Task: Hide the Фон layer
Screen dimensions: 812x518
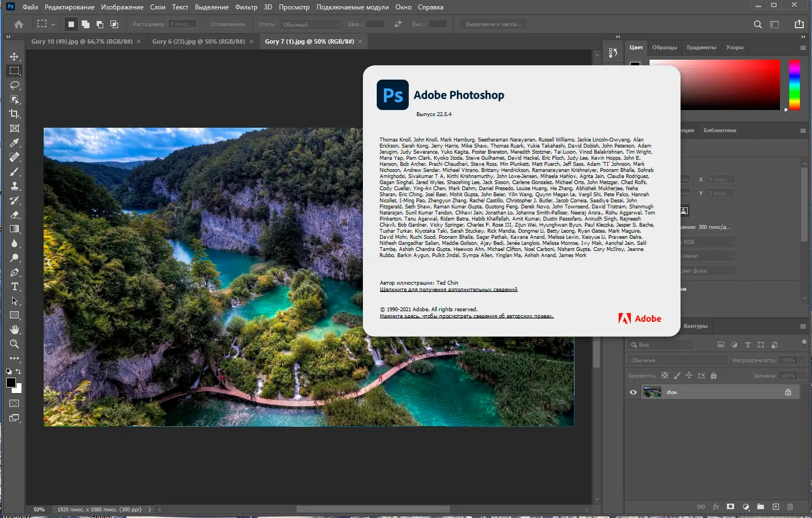Action: (633, 391)
